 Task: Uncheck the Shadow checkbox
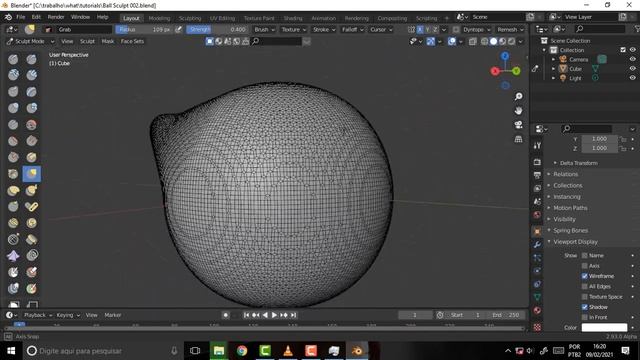pos(584,307)
